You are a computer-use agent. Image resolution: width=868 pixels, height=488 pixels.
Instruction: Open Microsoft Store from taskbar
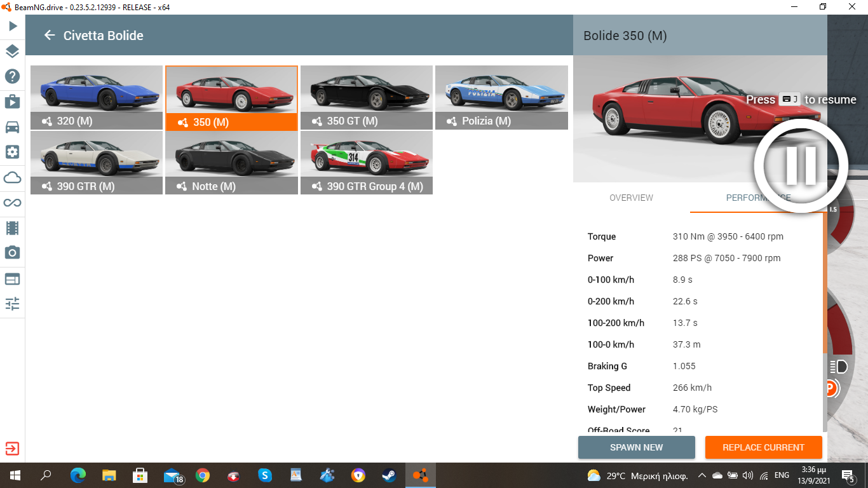click(140, 475)
